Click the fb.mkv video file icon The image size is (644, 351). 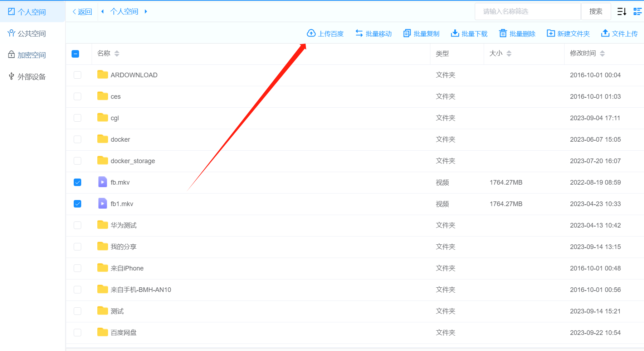[x=103, y=182]
